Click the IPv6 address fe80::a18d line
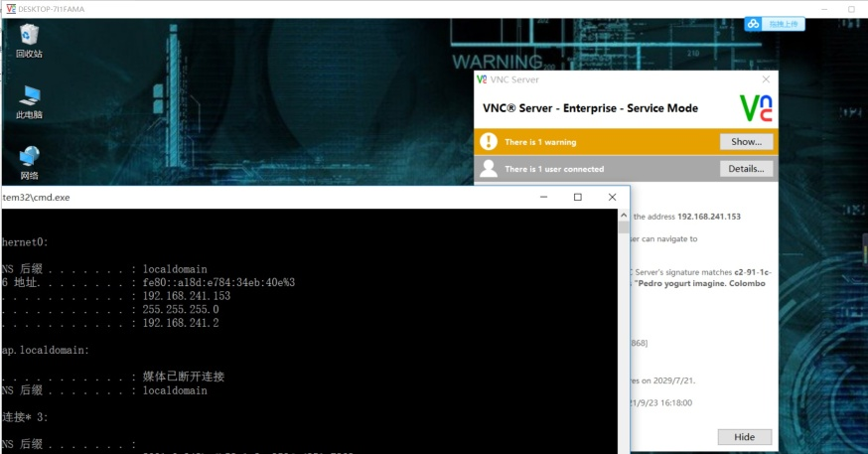 (x=218, y=282)
